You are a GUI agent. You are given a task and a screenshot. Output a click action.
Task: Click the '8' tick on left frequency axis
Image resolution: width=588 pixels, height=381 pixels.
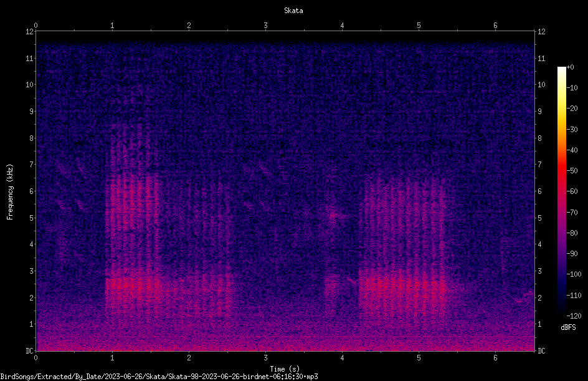point(32,138)
